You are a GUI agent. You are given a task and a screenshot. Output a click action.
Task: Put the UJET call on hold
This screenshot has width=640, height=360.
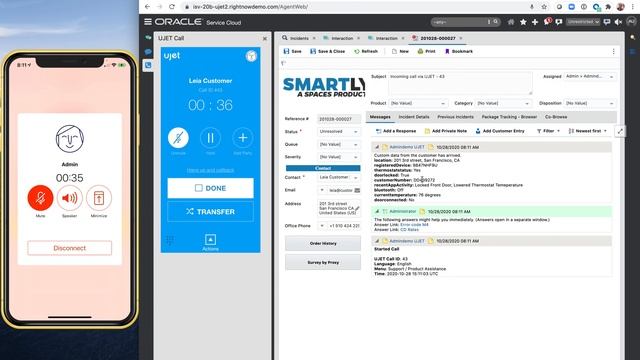click(x=210, y=138)
